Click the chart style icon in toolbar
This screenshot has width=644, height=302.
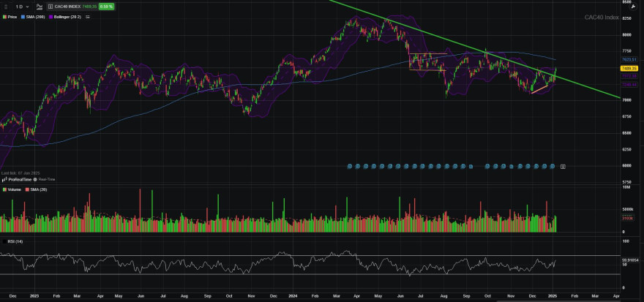39,7
